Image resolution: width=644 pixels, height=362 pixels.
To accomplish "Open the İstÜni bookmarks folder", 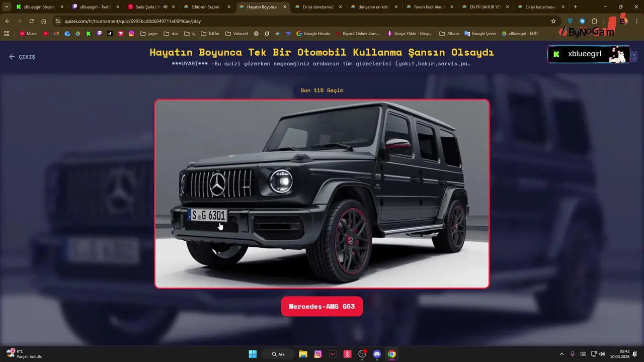I will point(210,34).
